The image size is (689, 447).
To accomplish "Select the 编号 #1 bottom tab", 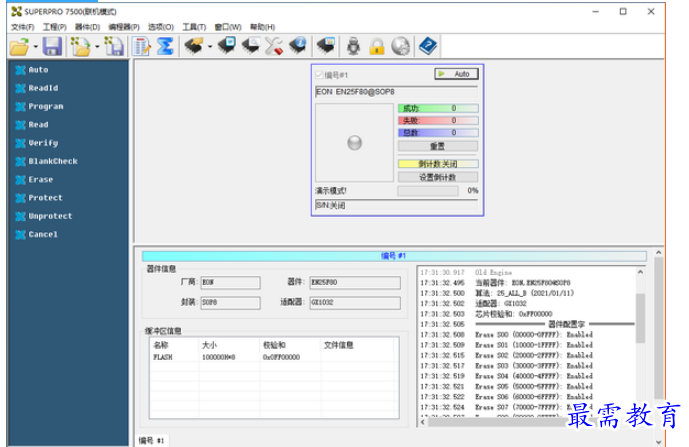I will pyautogui.click(x=151, y=440).
